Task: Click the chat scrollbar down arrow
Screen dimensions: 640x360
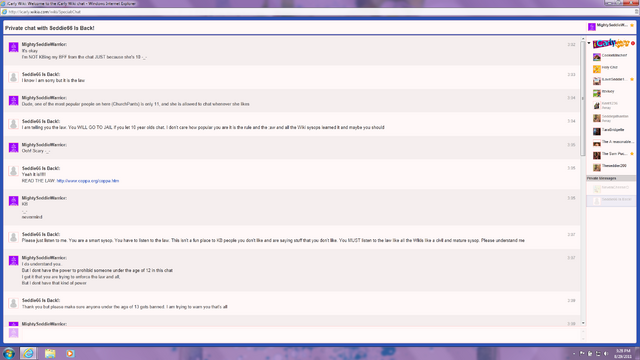Action: coord(583,323)
